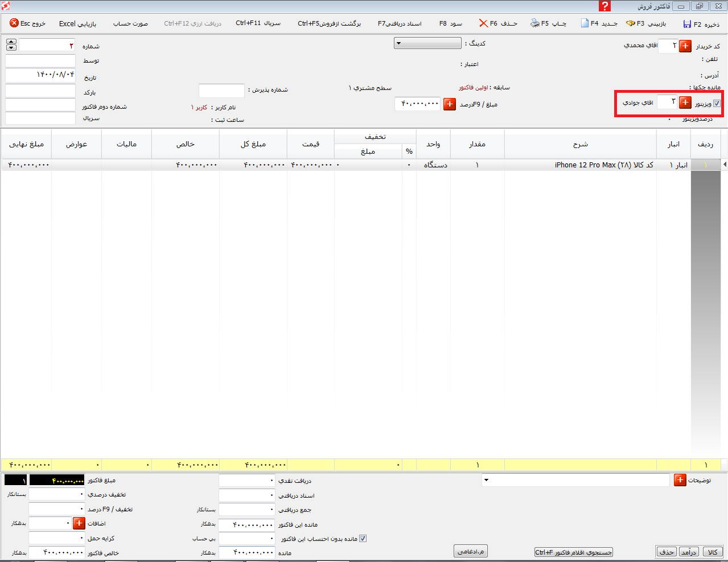Click the Save F2 toolbar button
The height and width of the screenshot is (562, 728).
701,24
